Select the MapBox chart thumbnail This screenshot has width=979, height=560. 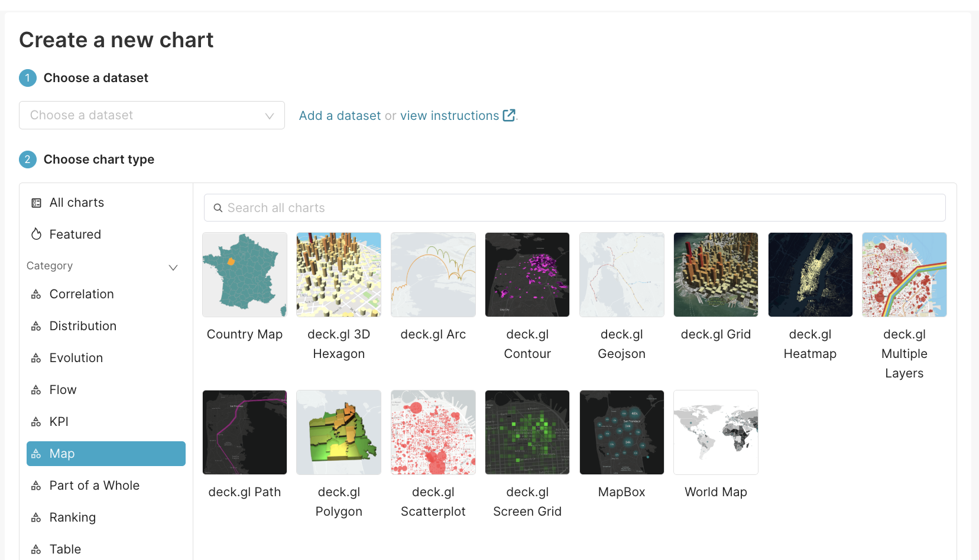tap(622, 432)
